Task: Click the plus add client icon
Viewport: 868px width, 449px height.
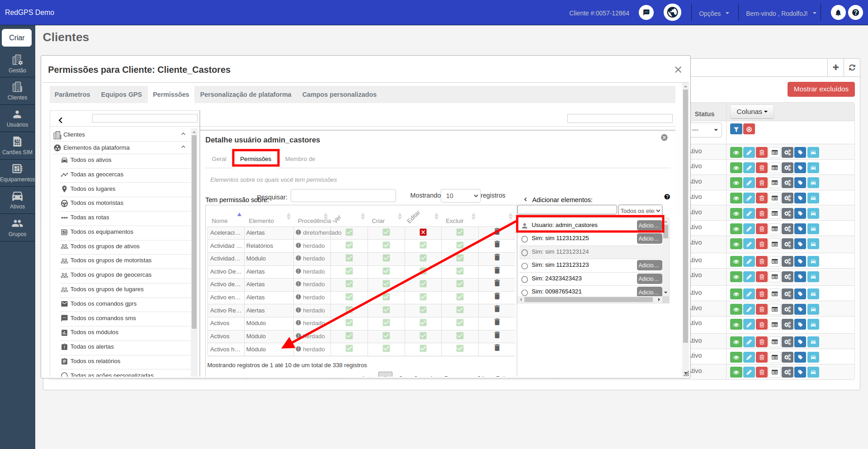Action: click(835, 67)
